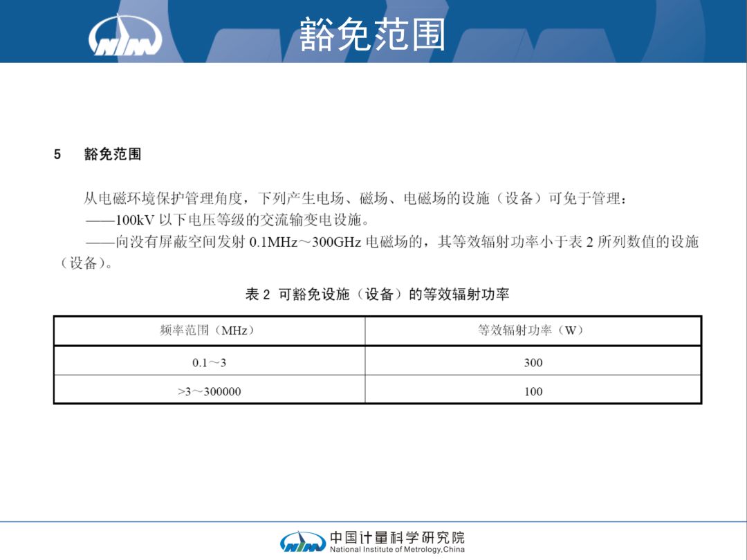Select section heading 5 豁免范围

click(x=98, y=154)
